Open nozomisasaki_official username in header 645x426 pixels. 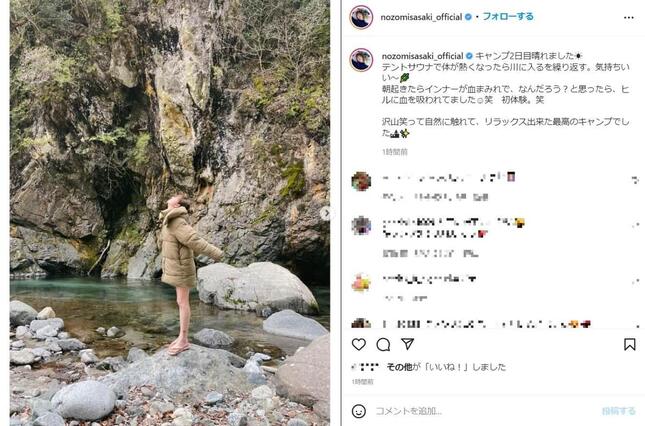[421, 17]
